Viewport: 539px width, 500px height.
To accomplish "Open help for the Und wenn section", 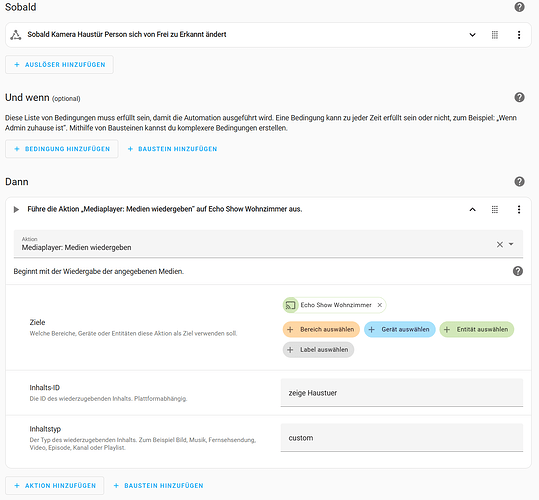I will pyautogui.click(x=519, y=98).
